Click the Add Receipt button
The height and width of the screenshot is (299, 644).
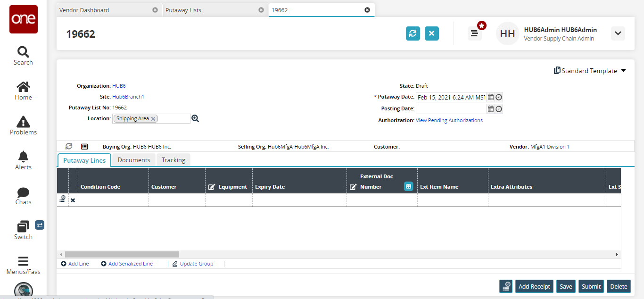[x=534, y=286]
